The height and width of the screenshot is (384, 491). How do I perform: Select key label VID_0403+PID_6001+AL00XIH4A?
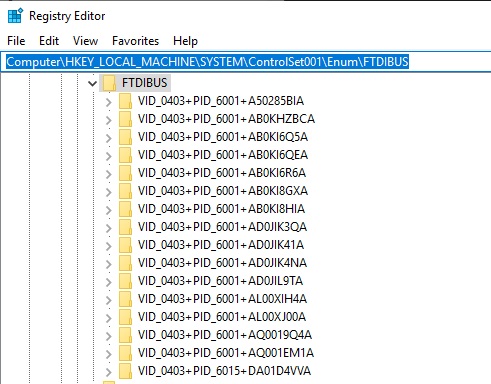point(222,299)
